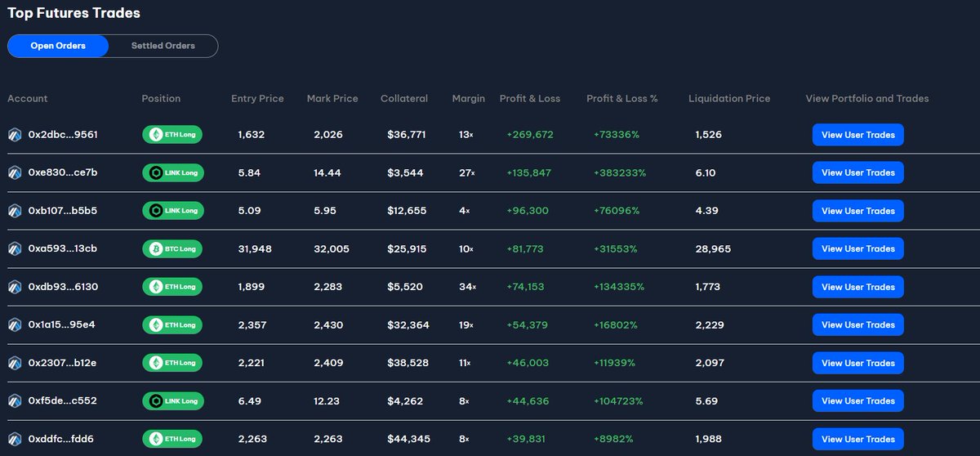Image resolution: width=980 pixels, height=456 pixels.
Task: Click the Profit & Loss column header
Action: (x=530, y=98)
